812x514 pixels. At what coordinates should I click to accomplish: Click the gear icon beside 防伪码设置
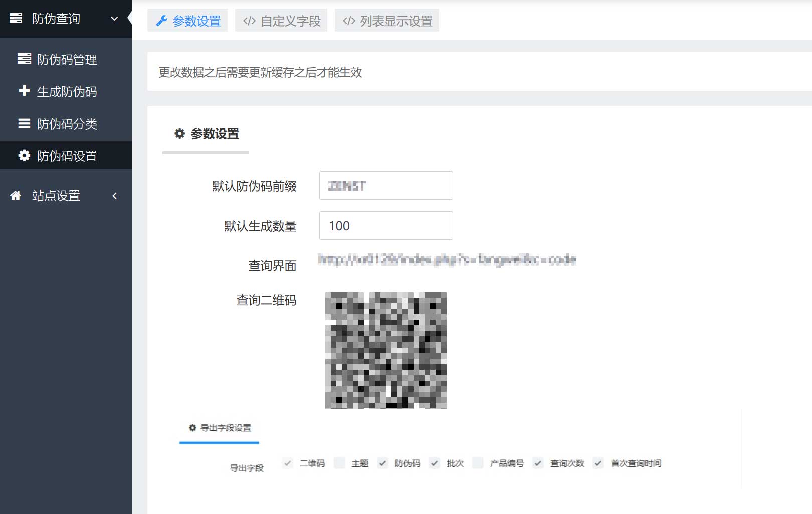coord(24,155)
